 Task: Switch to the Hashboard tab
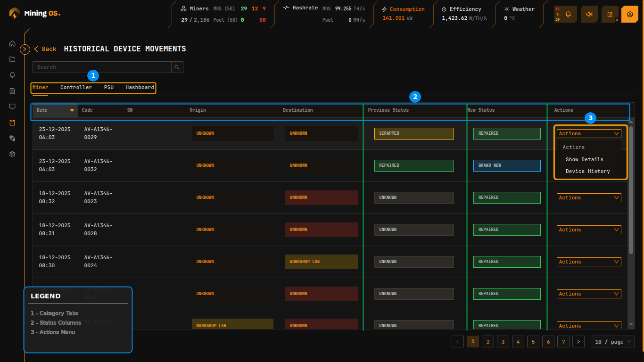(x=140, y=87)
